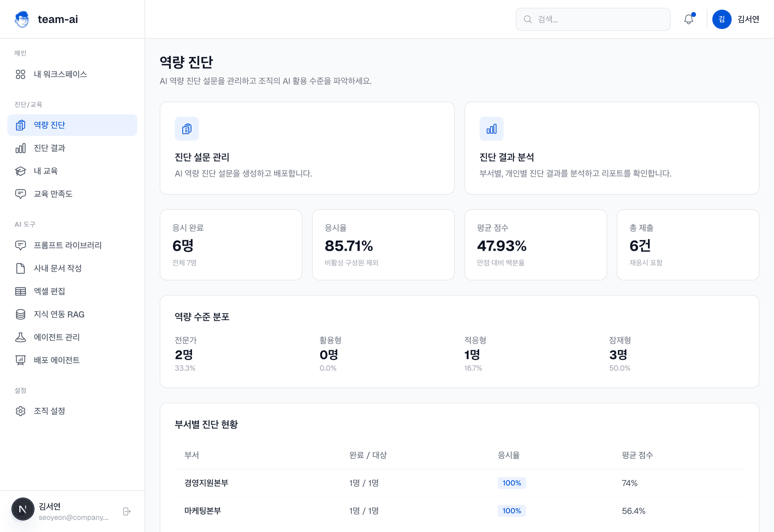
Task: Open 프롬프트 라이브러리
Action: coord(72,245)
